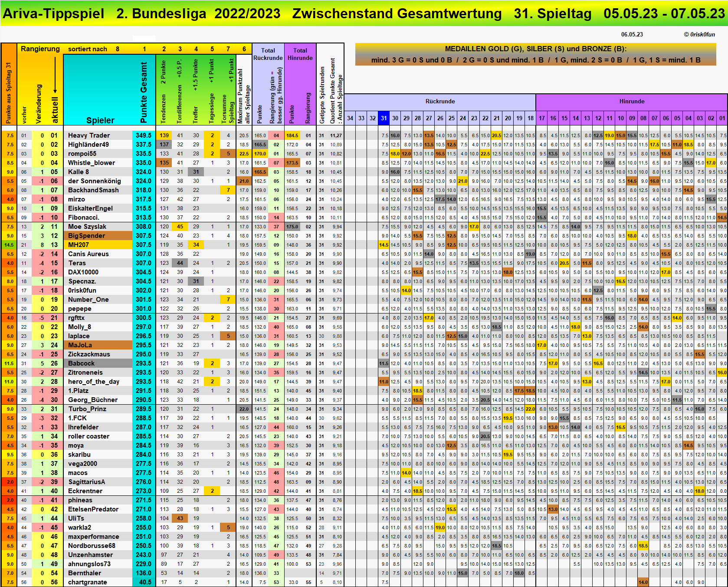
Task: Click Medaillen Gold Silber Bronze legend
Action: [x=535, y=54]
